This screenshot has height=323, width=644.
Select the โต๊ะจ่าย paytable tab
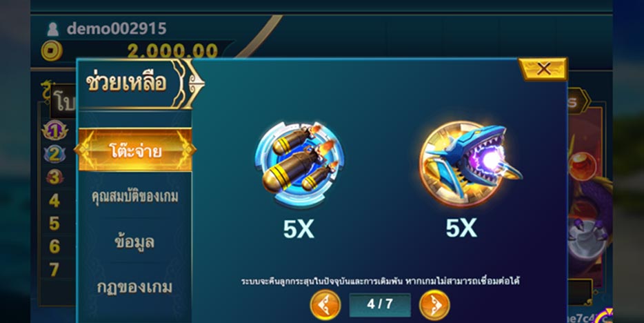pyautogui.click(x=134, y=150)
